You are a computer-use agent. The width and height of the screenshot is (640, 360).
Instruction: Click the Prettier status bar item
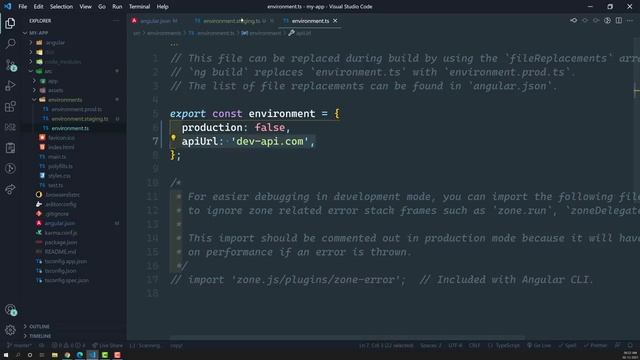coord(596,345)
